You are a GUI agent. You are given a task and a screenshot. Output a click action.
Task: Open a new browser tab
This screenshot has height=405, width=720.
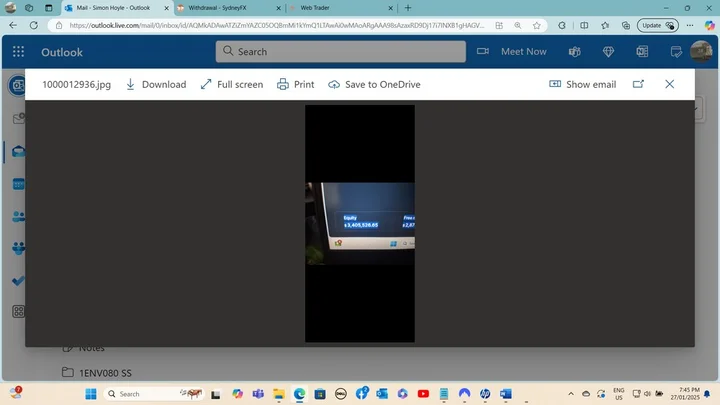tap(407, 7)
